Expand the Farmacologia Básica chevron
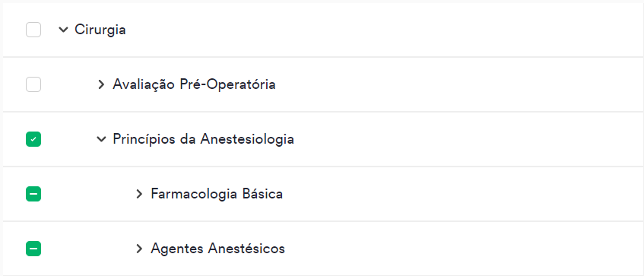644x276 pixels. click(x=139, y=194)
